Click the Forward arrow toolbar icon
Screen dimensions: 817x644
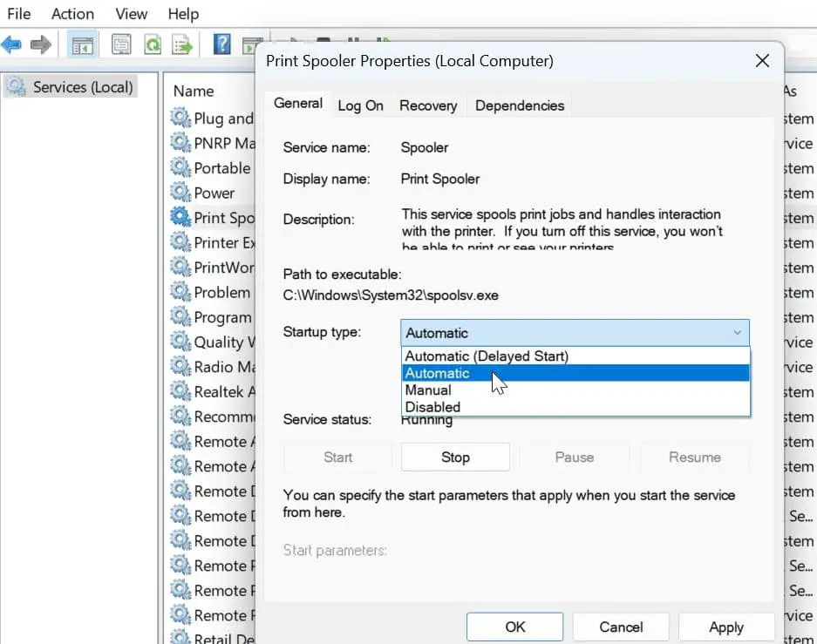41,44
